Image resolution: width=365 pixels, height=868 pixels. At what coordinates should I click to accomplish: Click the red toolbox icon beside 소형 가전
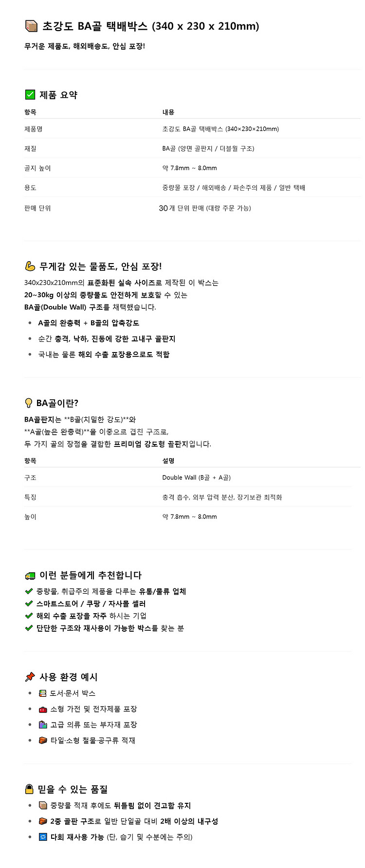(43, 709)
